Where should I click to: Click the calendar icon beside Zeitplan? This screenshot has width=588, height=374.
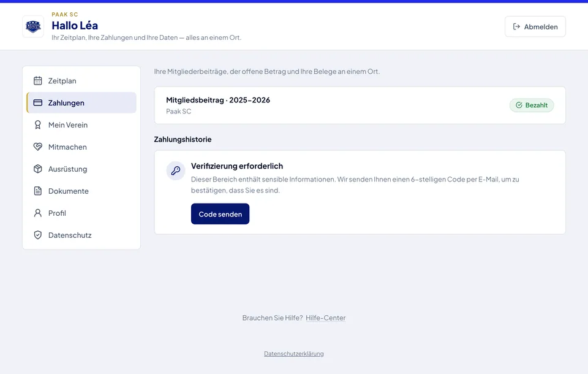pos(38,81)
